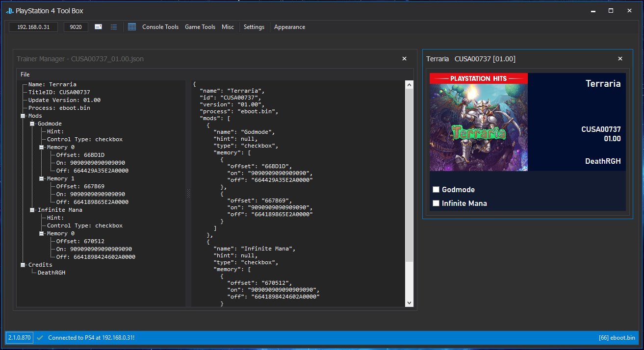Collapse the Infinite Mana tree node

[32, 210]
